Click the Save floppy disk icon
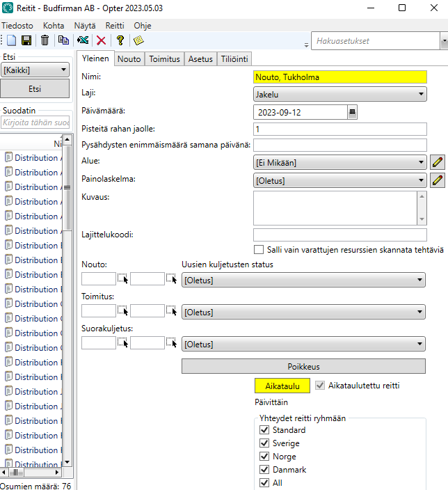Viewport: 448px width, 490px height. (26, 41)
